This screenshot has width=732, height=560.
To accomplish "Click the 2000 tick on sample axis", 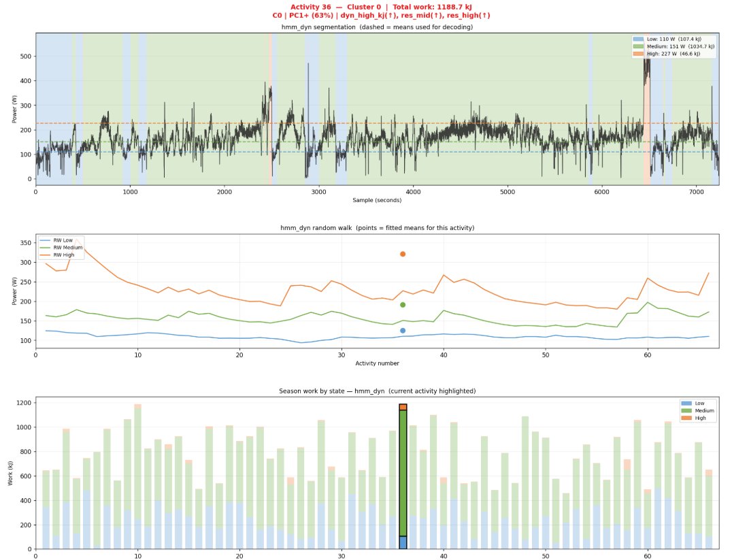I will (x=224, y=191).
